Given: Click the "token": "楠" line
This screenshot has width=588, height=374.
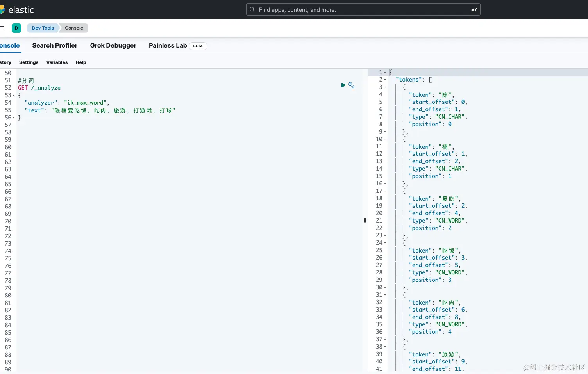Looking at the screenshot, I should point(432,147).
